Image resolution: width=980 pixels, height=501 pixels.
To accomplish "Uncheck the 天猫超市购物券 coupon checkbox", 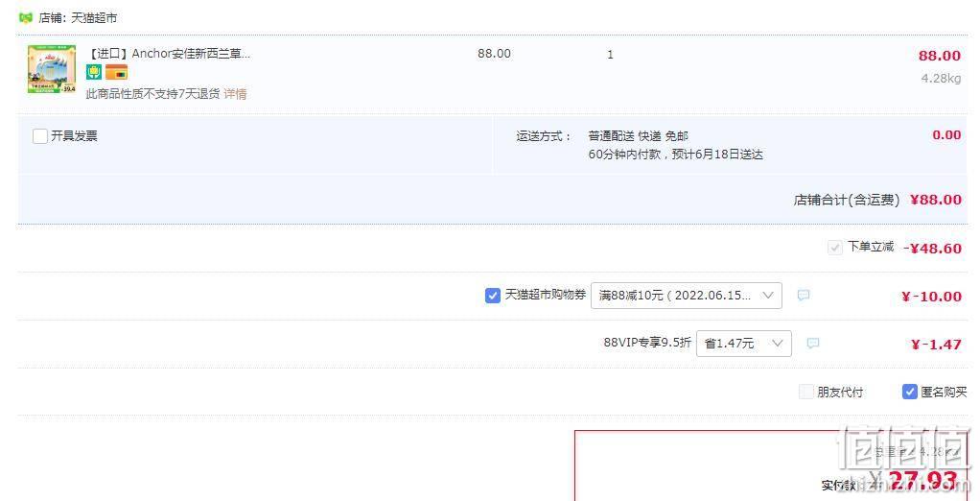I will tap(493, 296).
